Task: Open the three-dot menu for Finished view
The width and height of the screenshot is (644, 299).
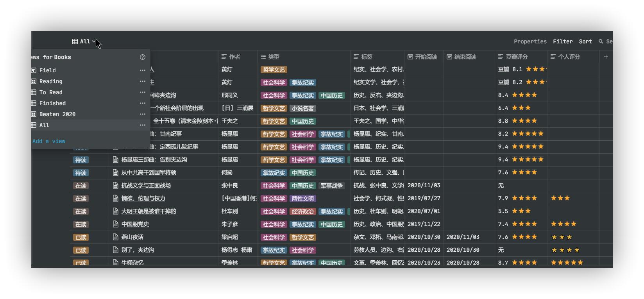Action: [x=142, y=103]
